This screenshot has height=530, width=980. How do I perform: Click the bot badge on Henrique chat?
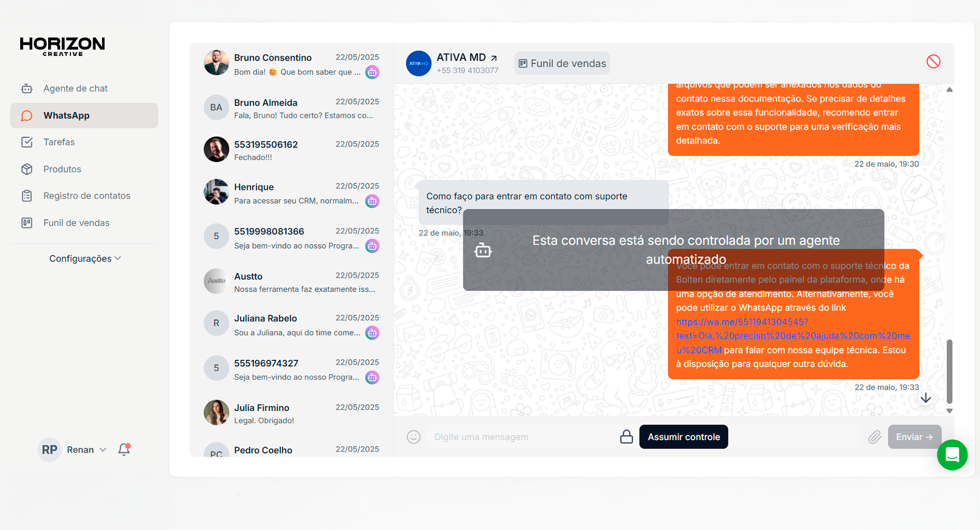coord(372,201)
